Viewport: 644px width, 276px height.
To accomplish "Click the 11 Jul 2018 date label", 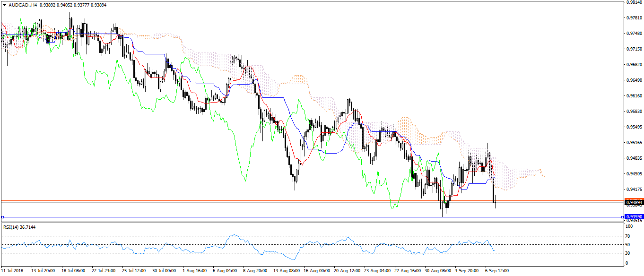I will tap(13, 271).
